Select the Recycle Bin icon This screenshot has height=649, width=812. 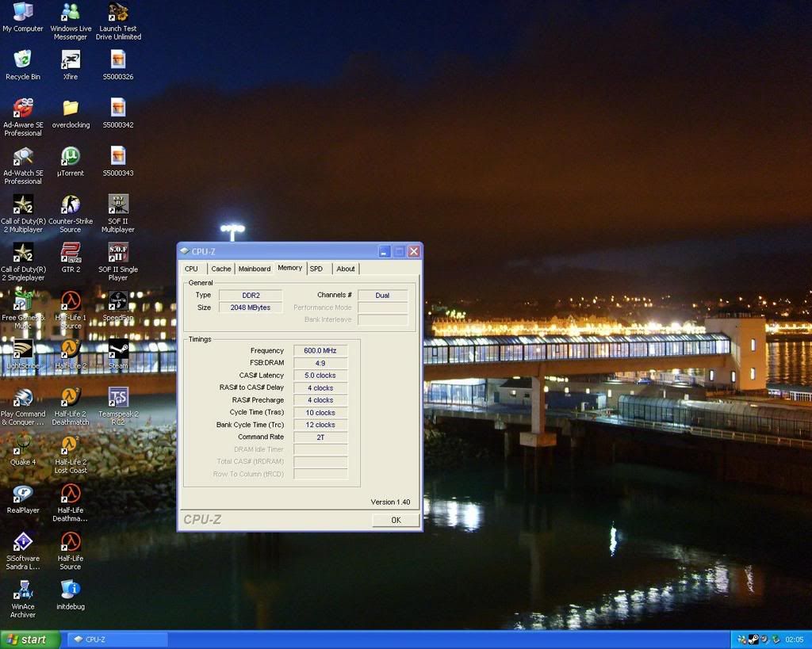pos(23,65)
